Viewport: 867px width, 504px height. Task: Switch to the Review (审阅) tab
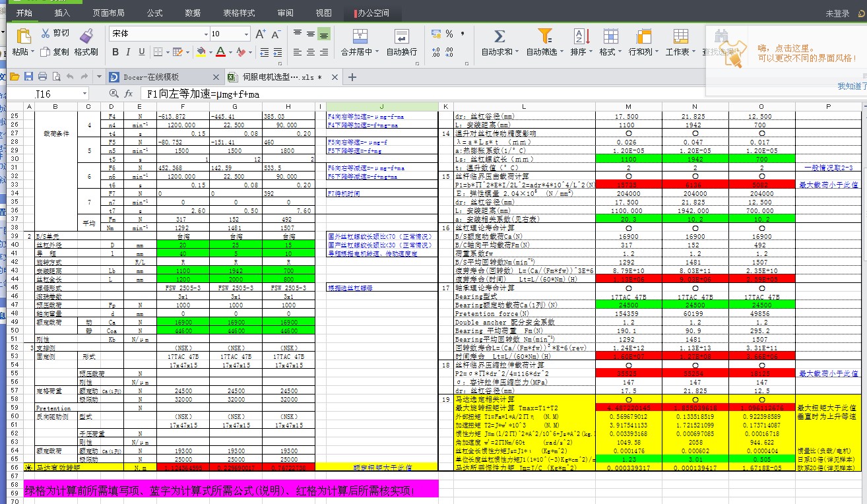click(x=286, y=13)
